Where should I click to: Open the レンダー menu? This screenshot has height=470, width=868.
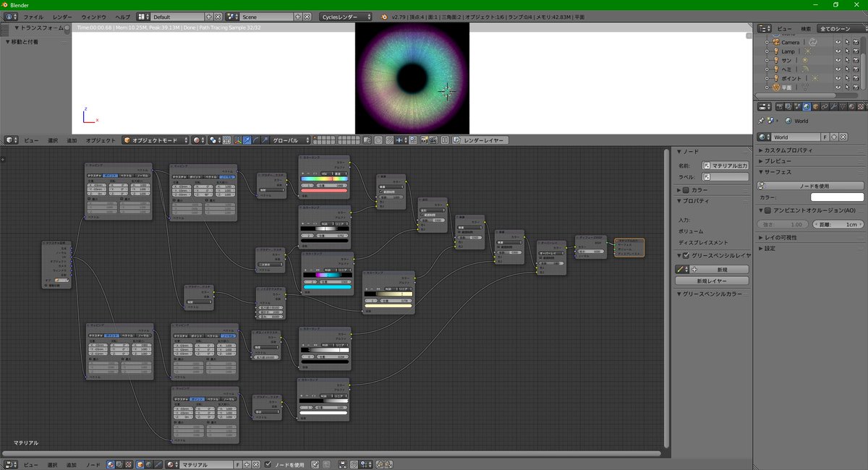[x=62, y=17]
